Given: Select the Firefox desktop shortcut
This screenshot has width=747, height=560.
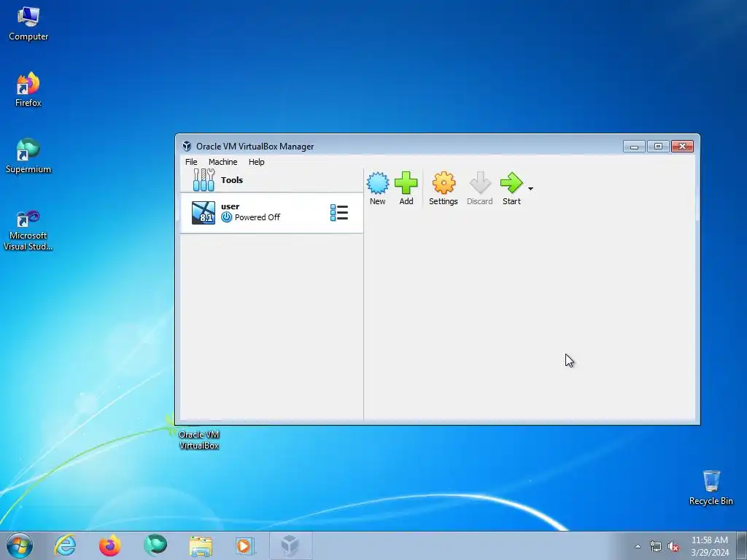Looking at the screenshot, I should coord(28,90).
